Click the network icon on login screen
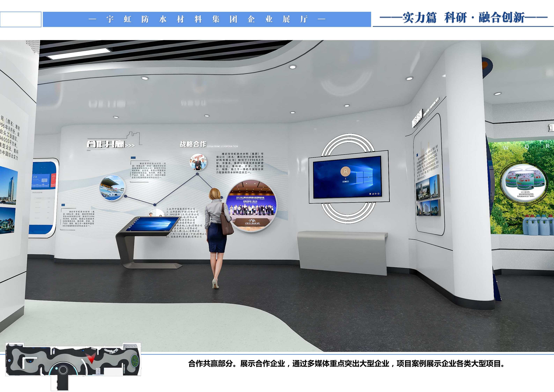 (373, 194)
